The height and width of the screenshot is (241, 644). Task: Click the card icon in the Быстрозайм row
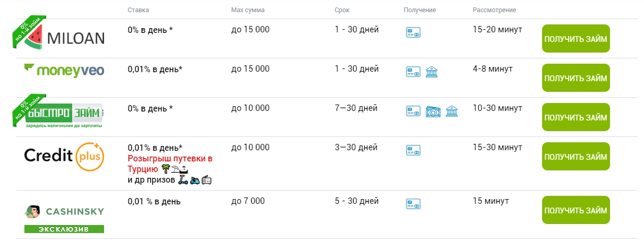(x=413, y=111)
